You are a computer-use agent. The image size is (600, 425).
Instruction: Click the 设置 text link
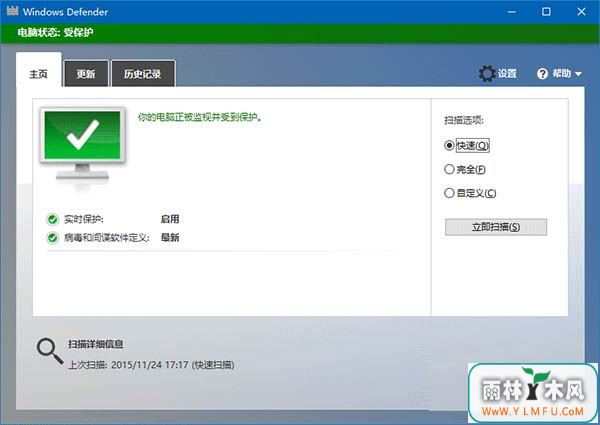(x=507, y=73)
